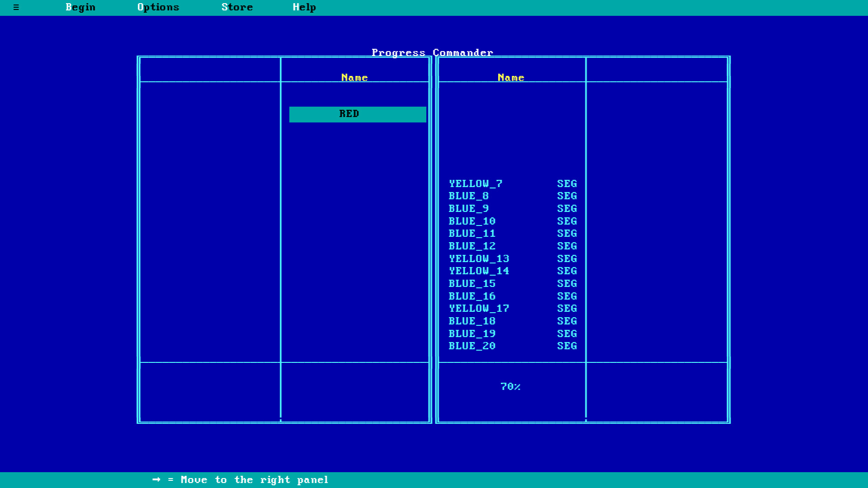Sort left panel by Name header
Image resolution: width=868 pixels, height=488 pixels.
coord(354,77)
